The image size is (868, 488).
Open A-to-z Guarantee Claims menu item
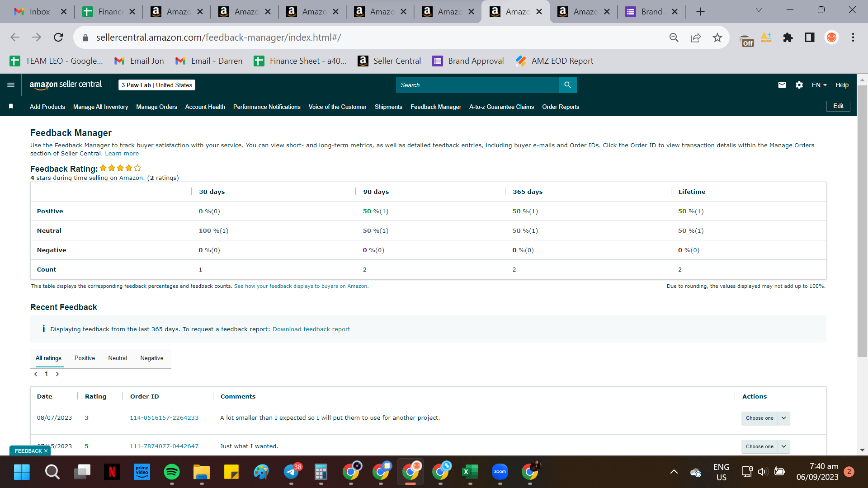pos(501,107)
